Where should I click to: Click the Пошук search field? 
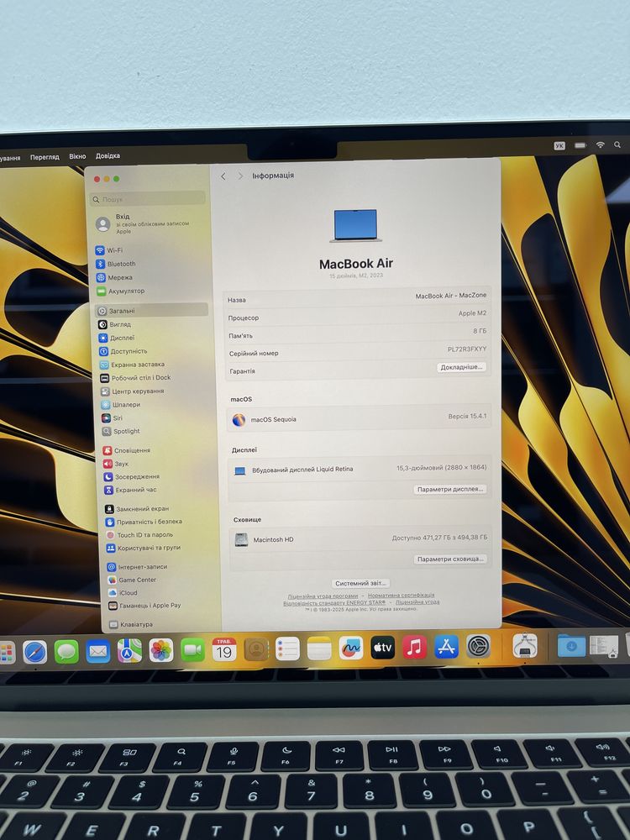(147, 199)
